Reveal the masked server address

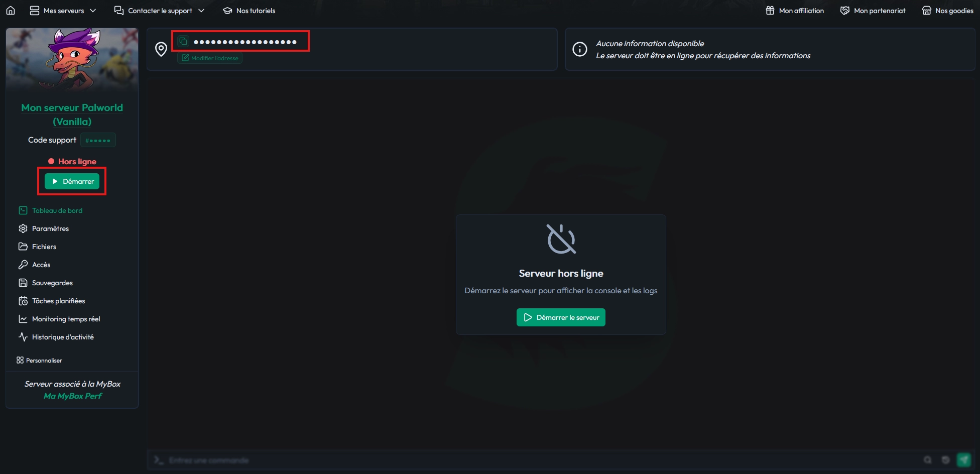coord(245,42)
